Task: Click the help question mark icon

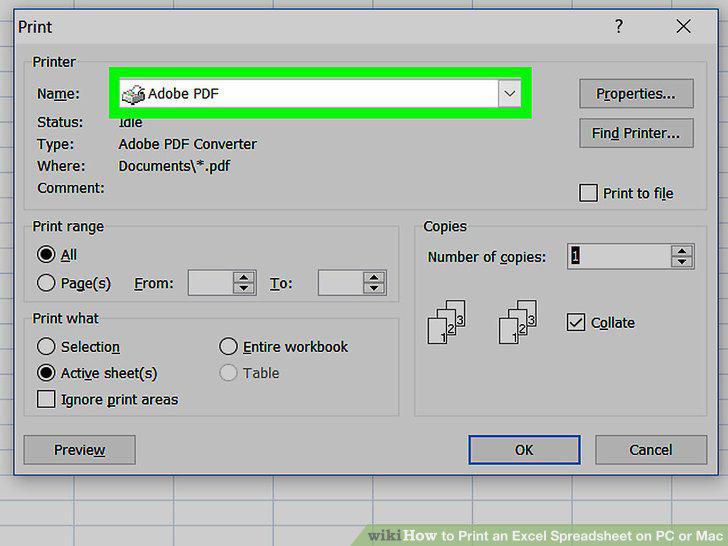Action: [618, 26]
